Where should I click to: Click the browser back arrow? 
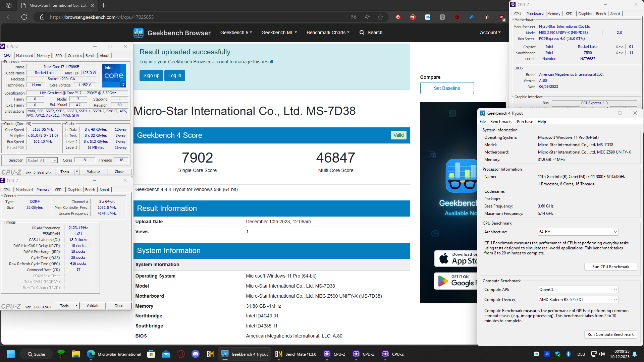[9, 17]
